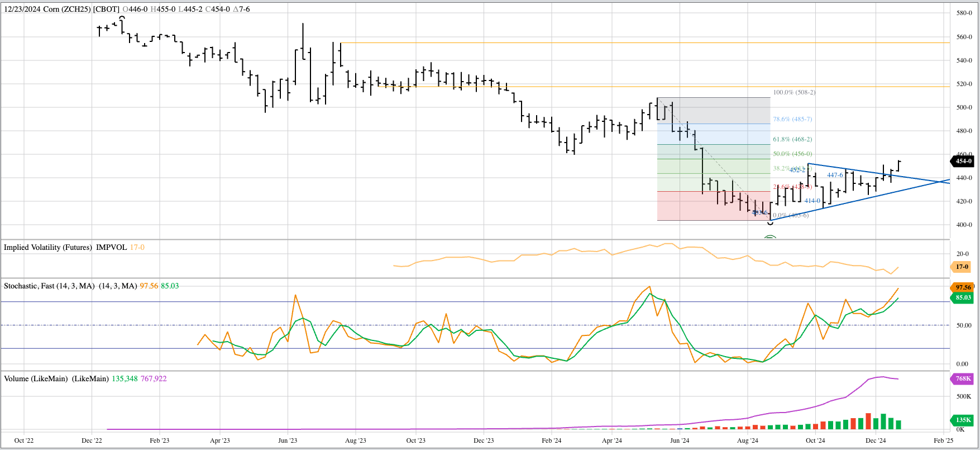980x450 pixels.
Task: Click the 100.0% (508-2) Fibonacci level label
Action: coord(794,92)
